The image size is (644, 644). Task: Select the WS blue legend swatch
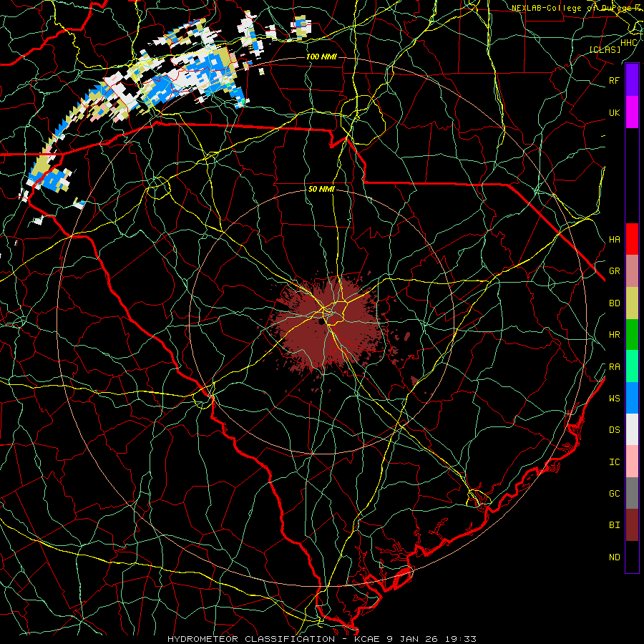632,398
